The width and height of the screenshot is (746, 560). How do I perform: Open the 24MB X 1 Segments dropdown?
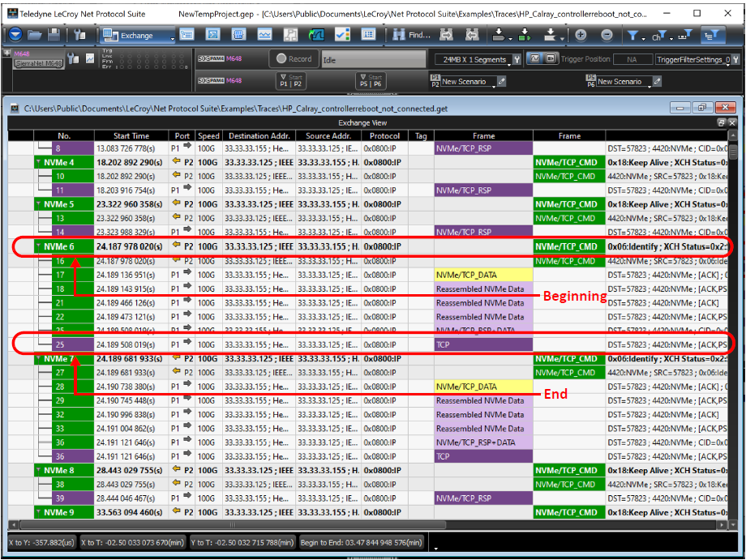473,59
